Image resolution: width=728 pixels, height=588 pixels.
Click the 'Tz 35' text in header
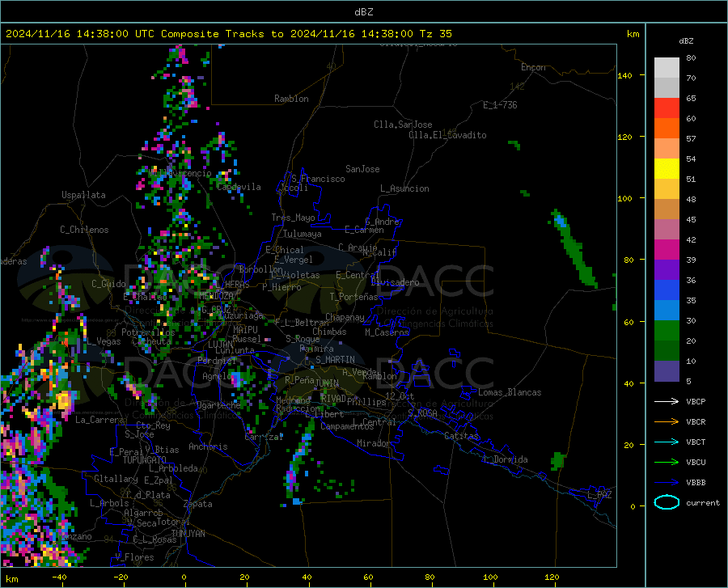point(435,34)
